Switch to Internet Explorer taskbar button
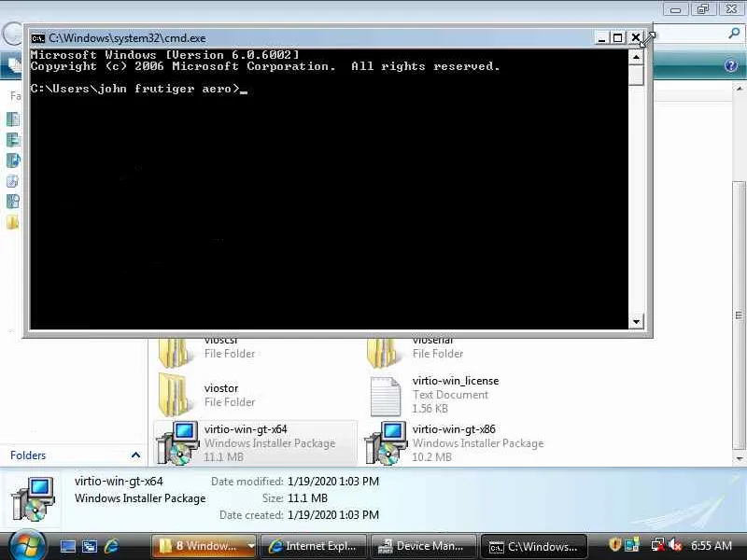This screenshot has height=560, width=747. pos(313,546)
